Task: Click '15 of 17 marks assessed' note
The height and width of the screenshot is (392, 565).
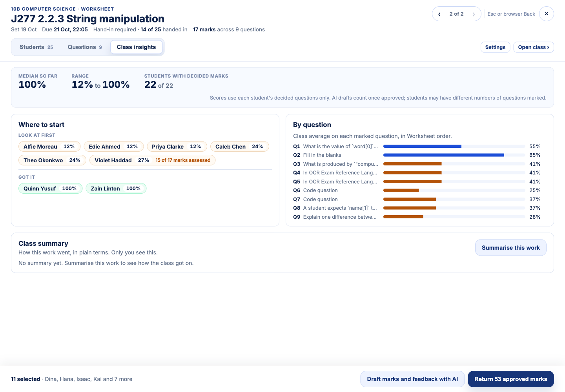Action: coord(183,160)
